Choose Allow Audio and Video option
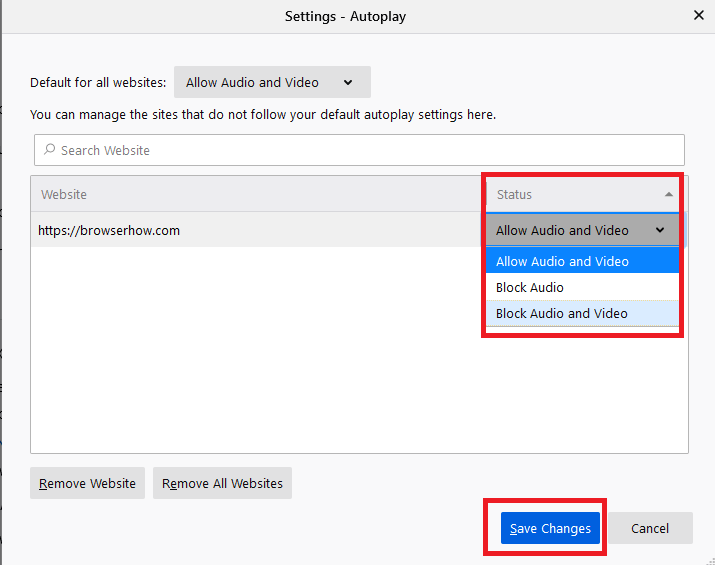This screenshot has height=565, width=715. click(x=582, y=261)
